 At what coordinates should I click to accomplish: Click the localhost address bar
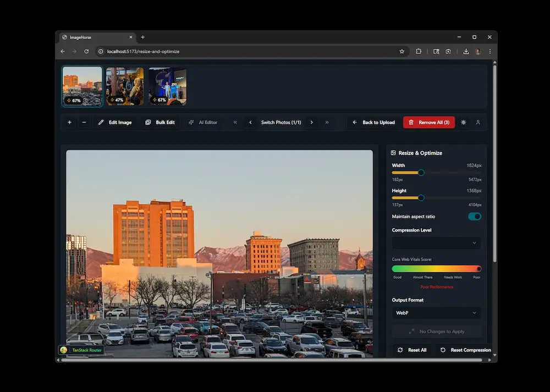pos(252,51)
